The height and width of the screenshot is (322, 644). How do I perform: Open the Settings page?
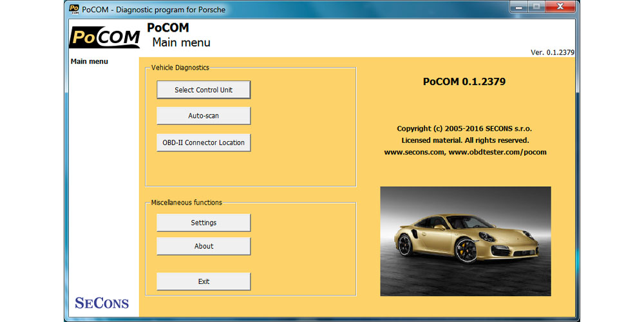[x=204, y=223]
